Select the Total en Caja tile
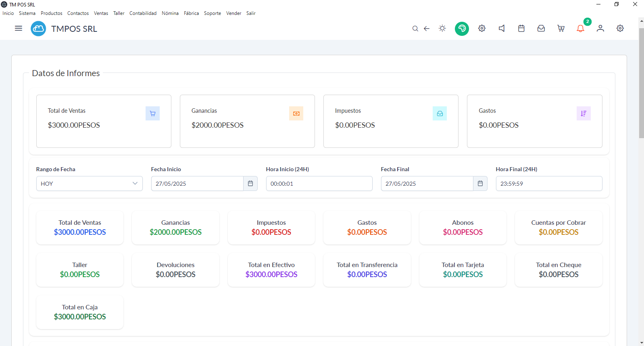 click(x=80, y=312)
